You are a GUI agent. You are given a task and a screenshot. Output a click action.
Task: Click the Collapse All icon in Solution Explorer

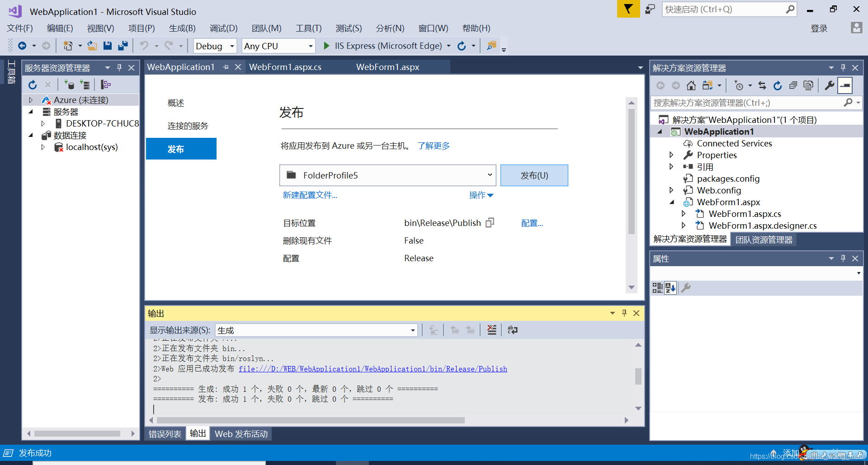coord(793,85)
